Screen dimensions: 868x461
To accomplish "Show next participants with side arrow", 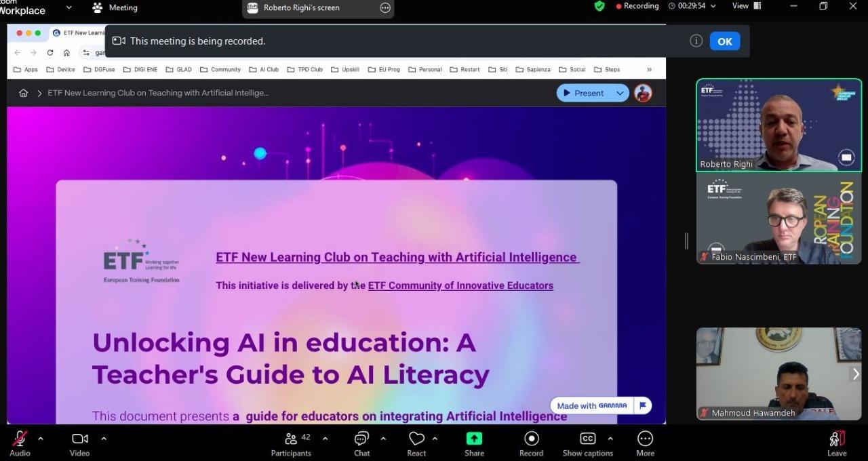I will 856,374.
